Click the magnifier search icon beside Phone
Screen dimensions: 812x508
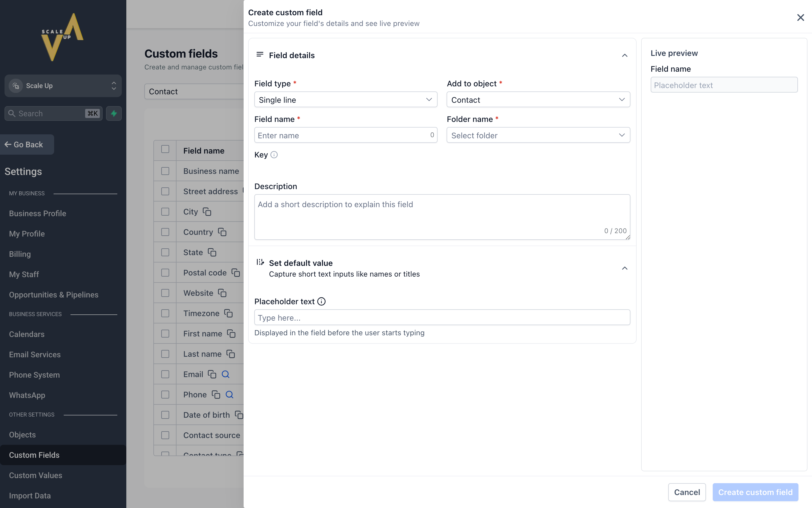tap(230, 395)
